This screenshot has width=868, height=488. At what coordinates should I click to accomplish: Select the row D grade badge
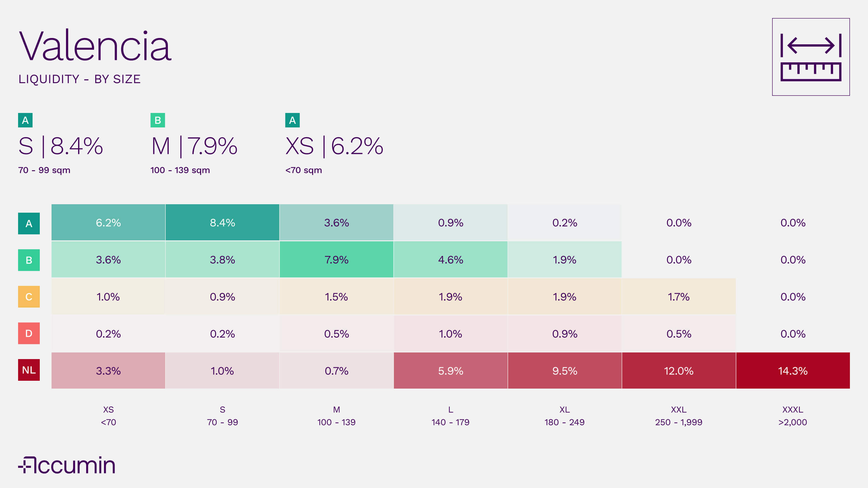(29, 333)
